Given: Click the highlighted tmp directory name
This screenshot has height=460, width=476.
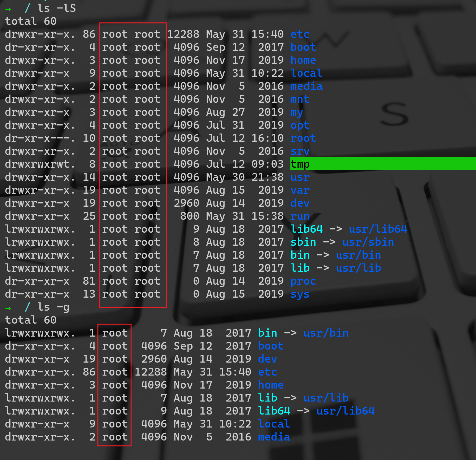Looking at the screenshot, I should click(300, 164).
